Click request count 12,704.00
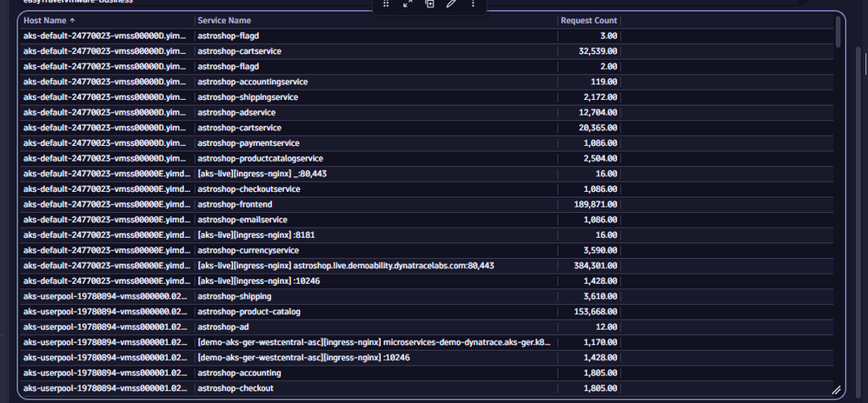 click(x=598, y=112)
